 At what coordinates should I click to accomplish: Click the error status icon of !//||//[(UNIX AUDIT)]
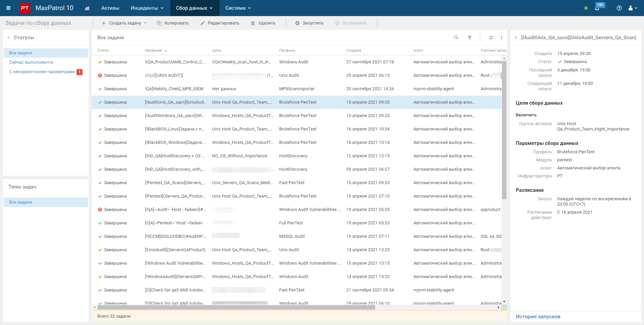[100, 75]
